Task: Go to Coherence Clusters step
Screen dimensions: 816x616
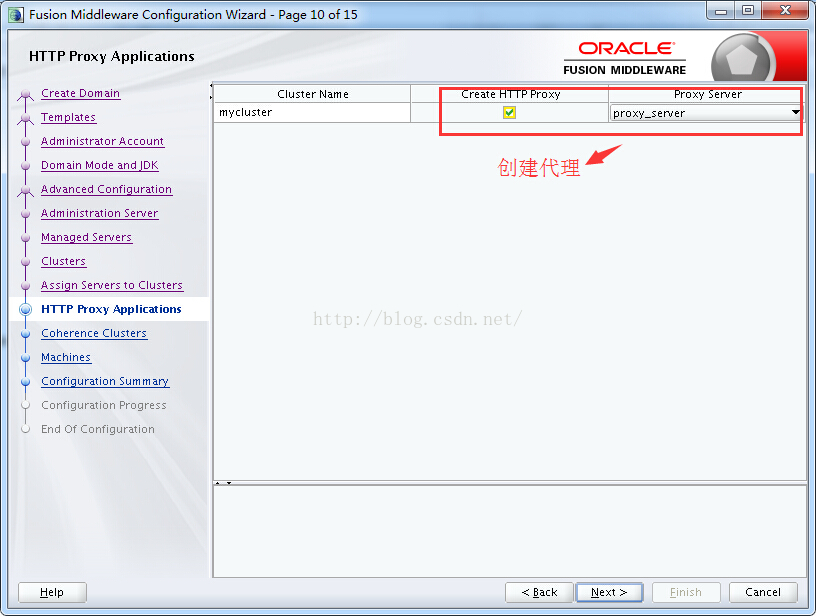Action: [x=94, y=333]
